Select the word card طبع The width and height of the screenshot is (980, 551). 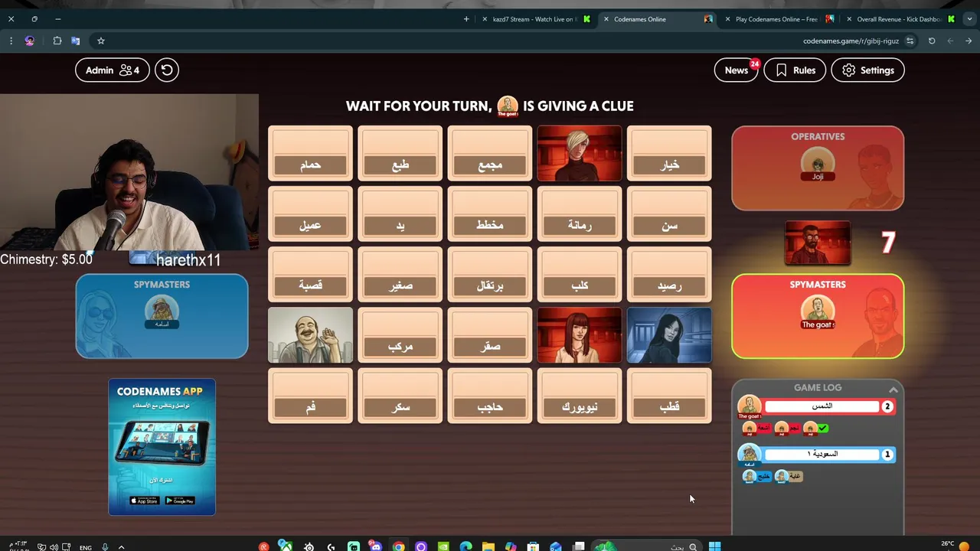point(400,153)
